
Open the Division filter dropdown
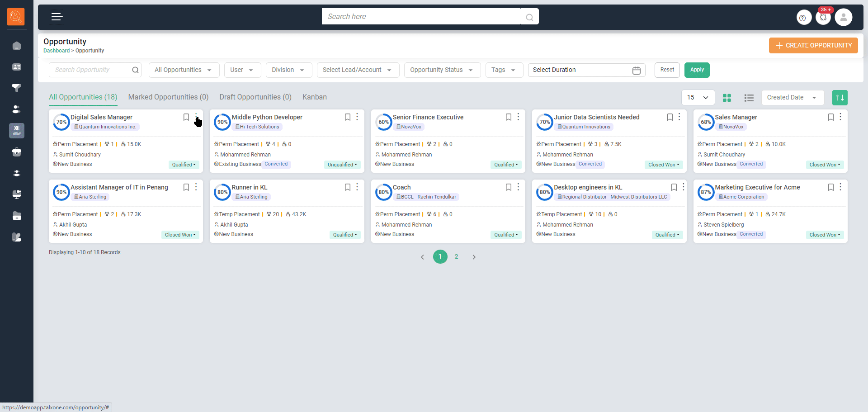[288, 70]
